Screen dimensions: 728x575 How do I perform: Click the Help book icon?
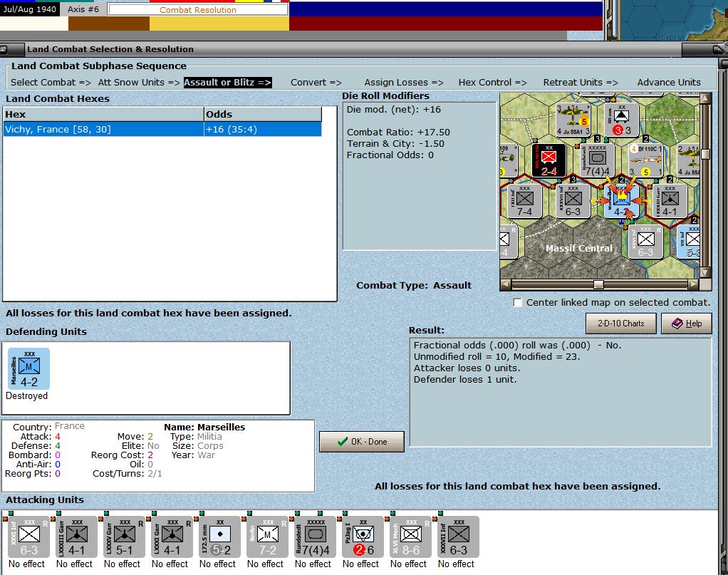[677, 323]
